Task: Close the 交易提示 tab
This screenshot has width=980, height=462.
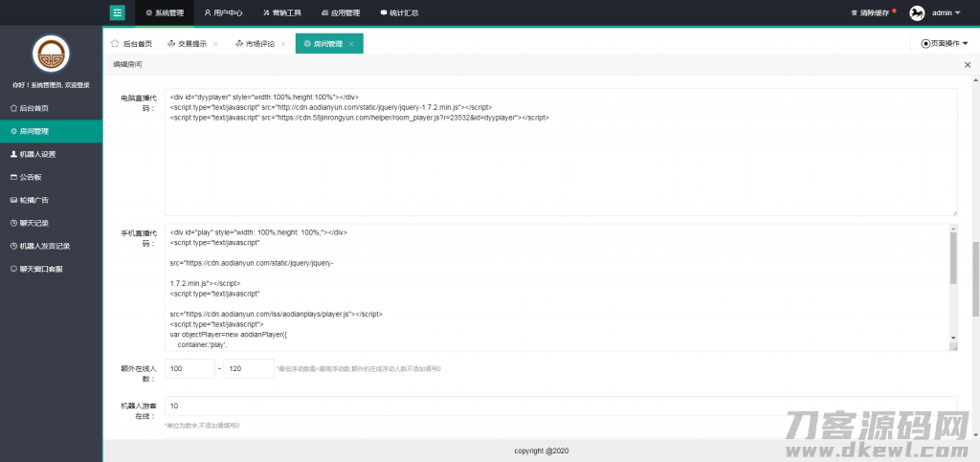Action: [215, 44]
